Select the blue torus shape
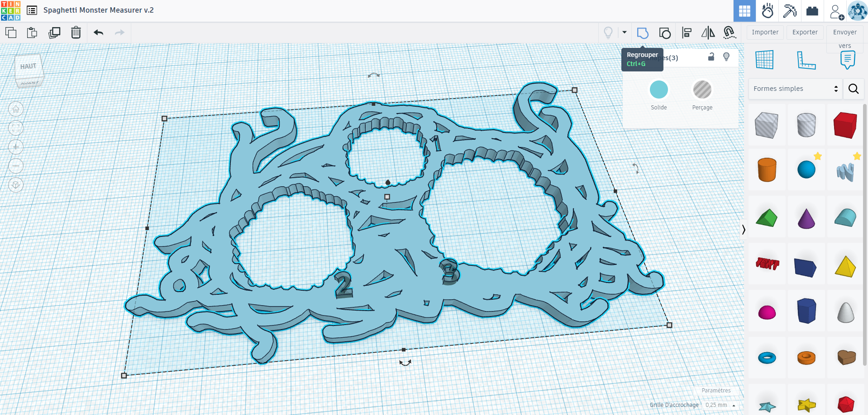This screenshot has height=415, width=868. pos(767,358)
